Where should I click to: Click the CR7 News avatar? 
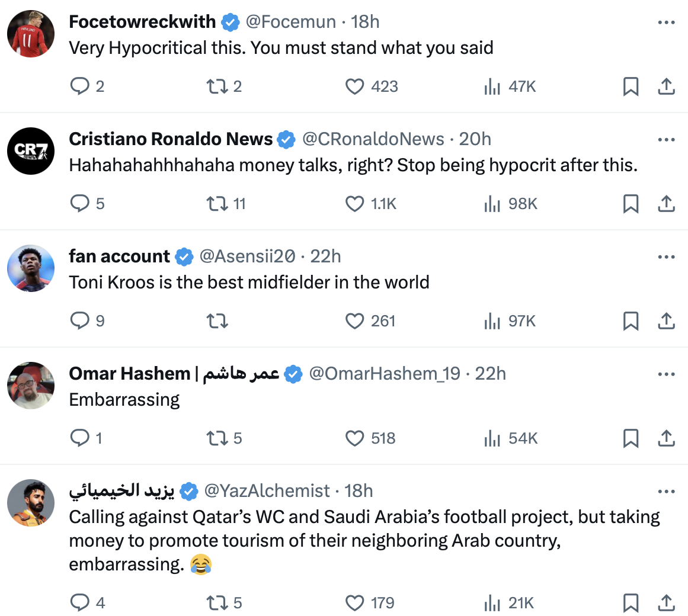tap(31, 151)
